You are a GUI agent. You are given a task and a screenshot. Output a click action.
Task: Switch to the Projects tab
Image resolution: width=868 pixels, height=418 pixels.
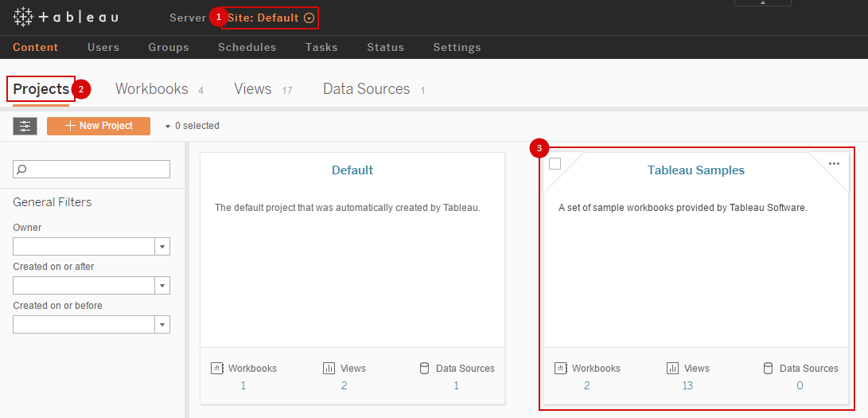[41, 89]
